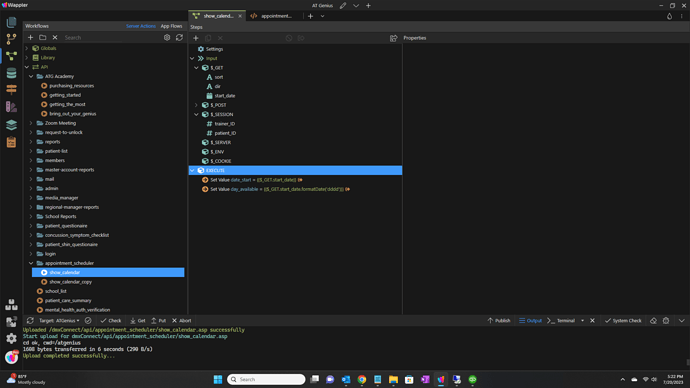Viewport: 690px width, 388px height.
Task: Click the taskbar Search box
Action: (266, 379)
